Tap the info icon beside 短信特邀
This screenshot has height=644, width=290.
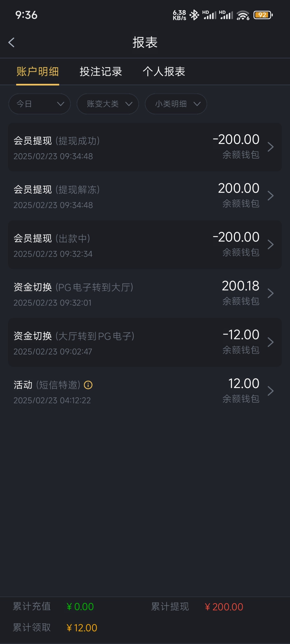tap(88, 385)
